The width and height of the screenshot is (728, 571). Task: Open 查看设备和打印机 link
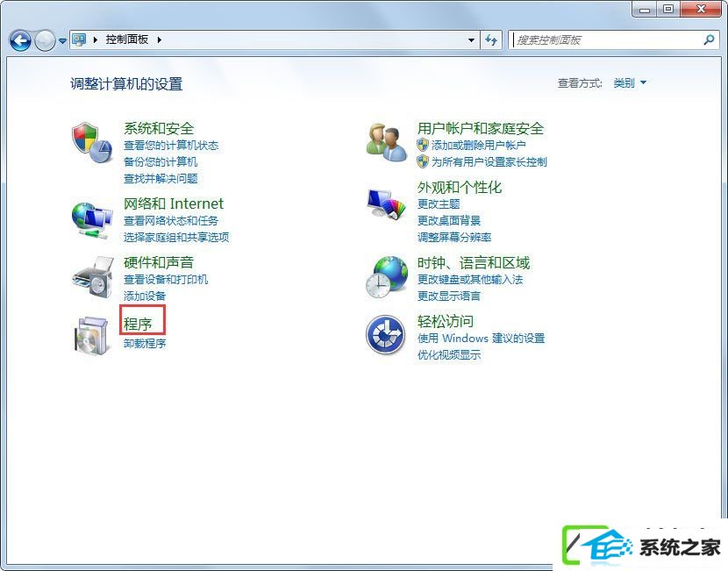pyautogui.click(x=166, y=280)
